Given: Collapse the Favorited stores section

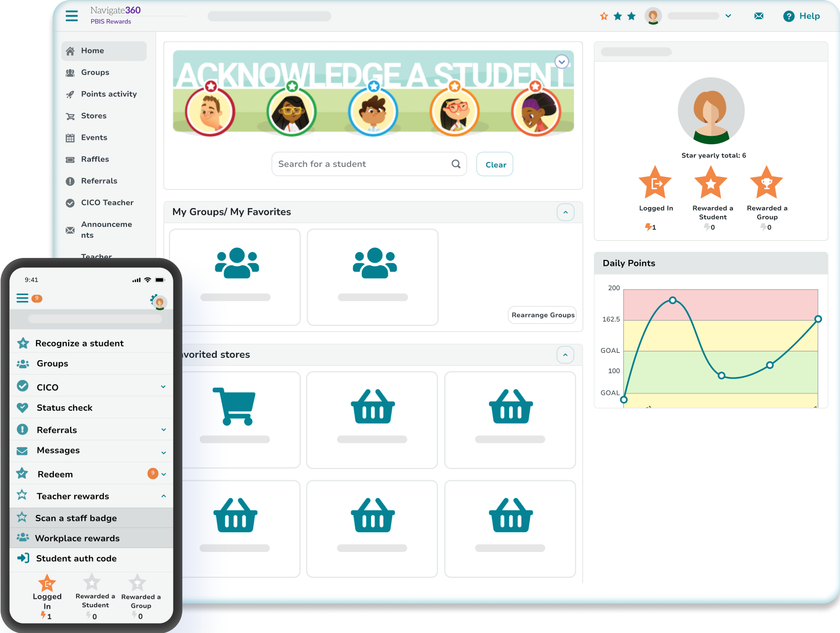Looking at the screenshot, I should (x=565, y=355).
